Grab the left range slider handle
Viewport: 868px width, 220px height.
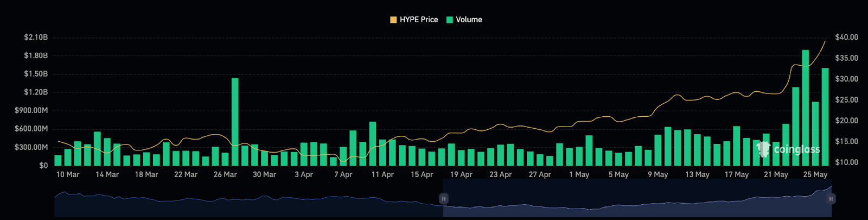(x=444, y=199)
